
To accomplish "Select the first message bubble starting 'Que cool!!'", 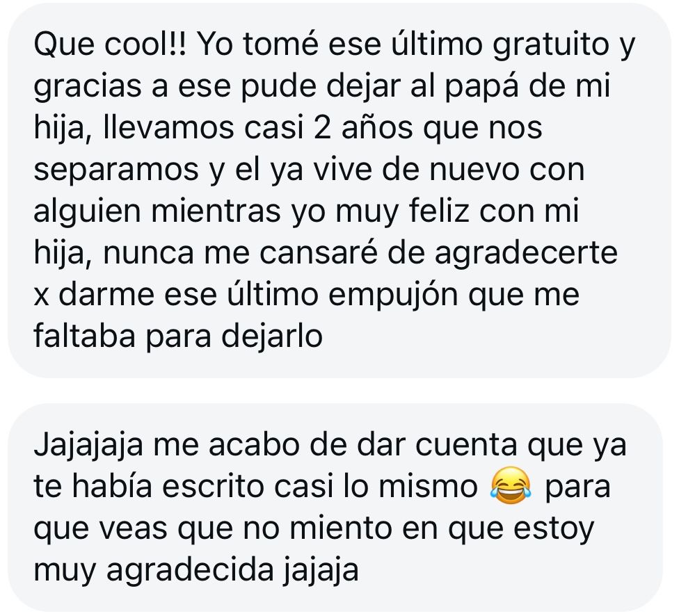I will pyautogui.click(x=339, y=191).
